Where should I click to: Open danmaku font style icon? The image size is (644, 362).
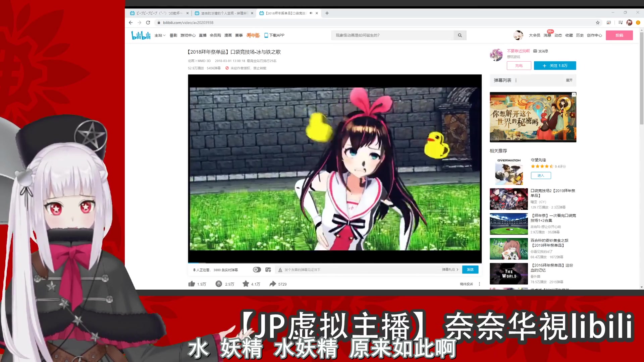click(280, 269)
